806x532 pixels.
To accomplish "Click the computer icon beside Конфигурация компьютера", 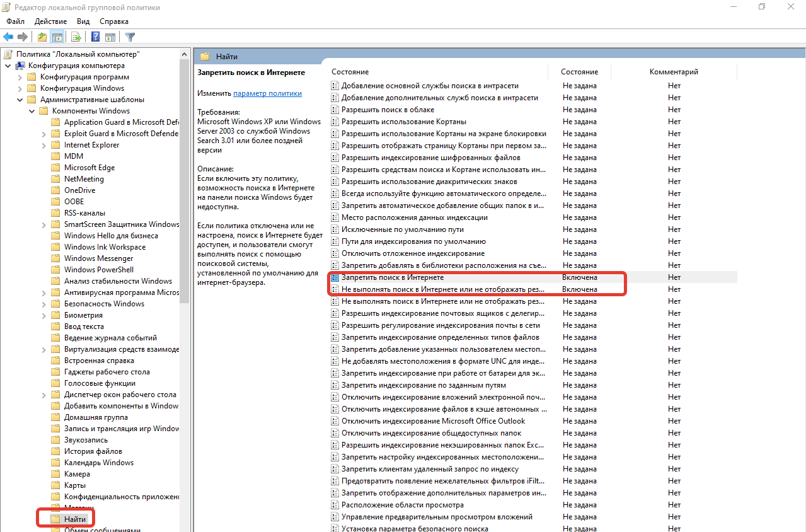I will pos(20,66).
